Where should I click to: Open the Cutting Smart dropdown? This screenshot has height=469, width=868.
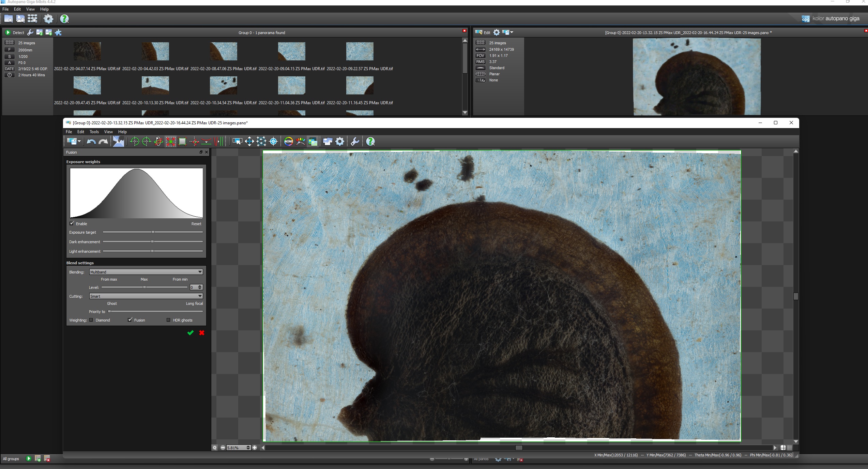(146, 296)
